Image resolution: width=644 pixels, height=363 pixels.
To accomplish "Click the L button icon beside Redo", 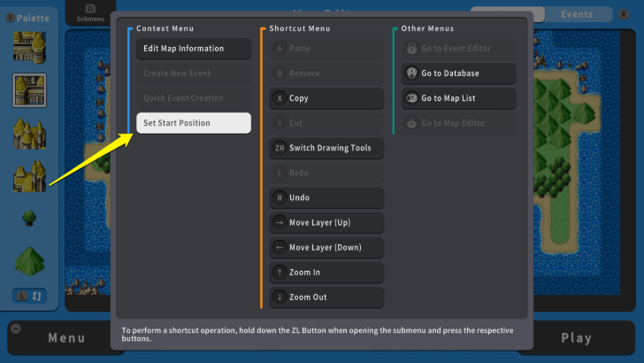I will point(280,173).
